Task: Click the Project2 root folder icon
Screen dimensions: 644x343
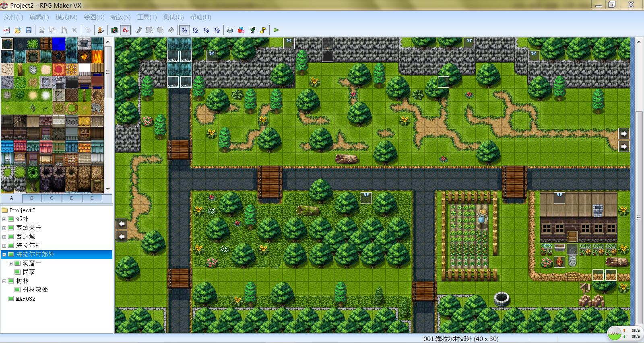Action: [5, 210]
